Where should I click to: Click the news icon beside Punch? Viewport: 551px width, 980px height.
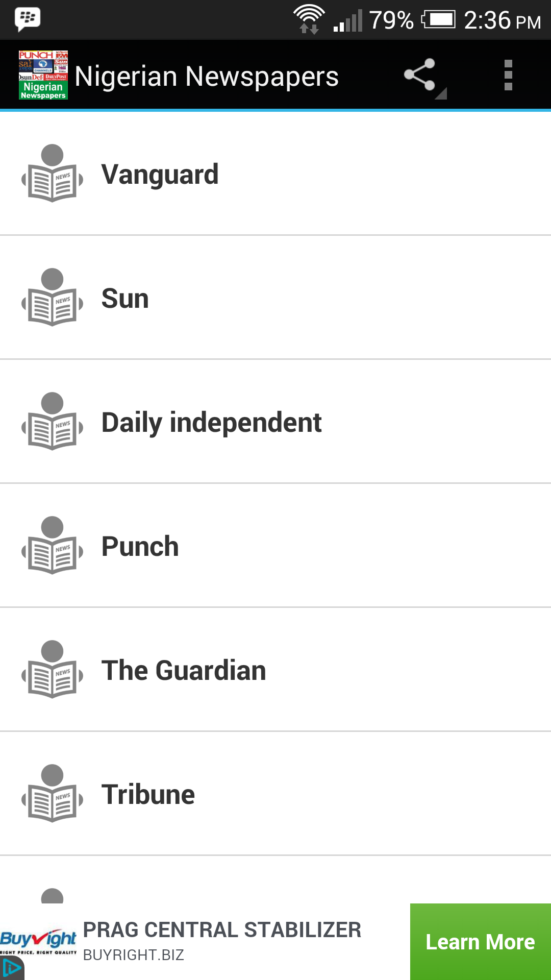point(52,546)
